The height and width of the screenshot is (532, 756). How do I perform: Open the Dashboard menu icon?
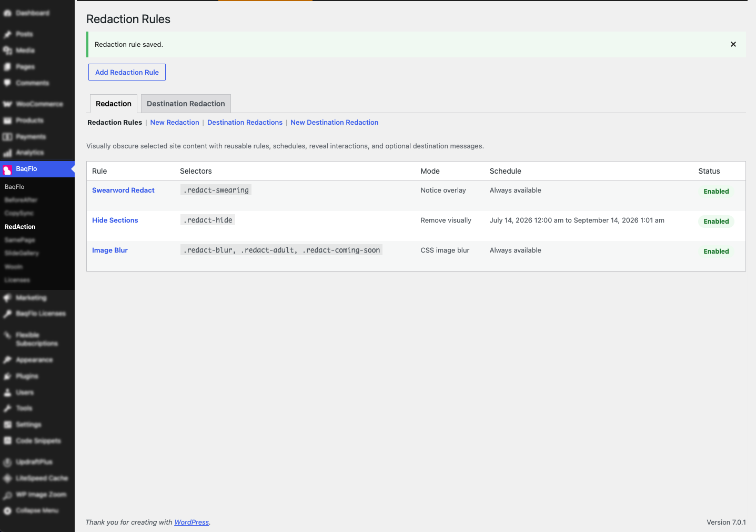tap(7, 13)
